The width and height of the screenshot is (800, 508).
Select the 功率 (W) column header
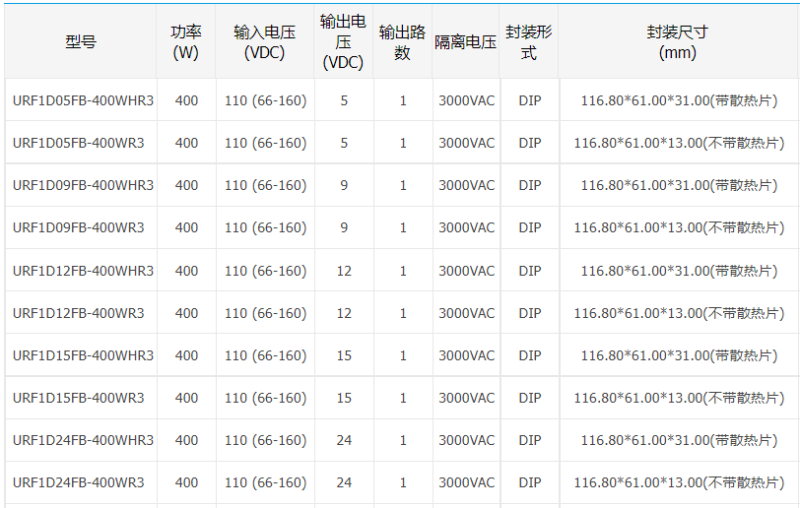(x=186, y=42)
